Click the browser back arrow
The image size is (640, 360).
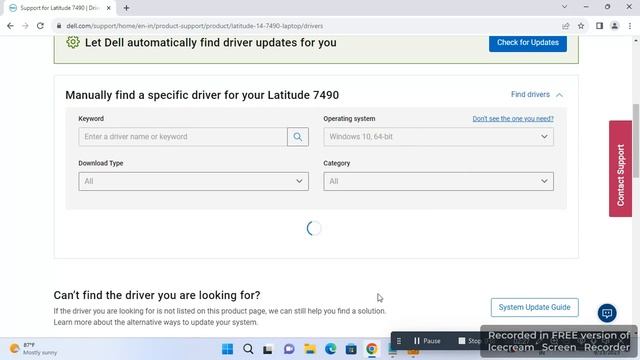10,26
